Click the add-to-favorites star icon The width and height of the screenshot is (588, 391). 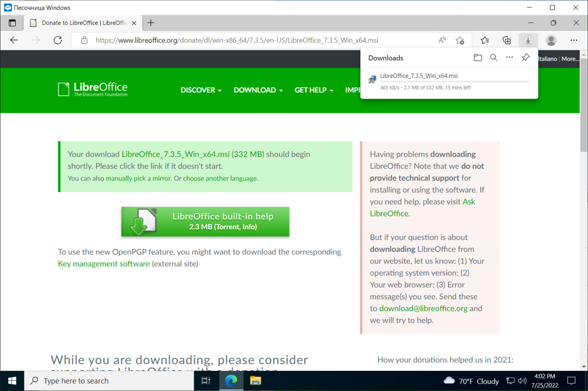pos(460,40)
